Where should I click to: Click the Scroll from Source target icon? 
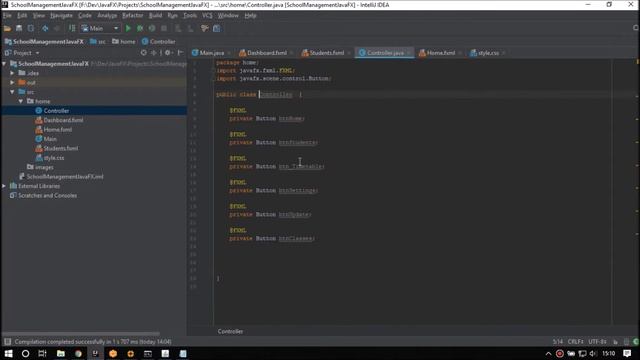[144, 53]
